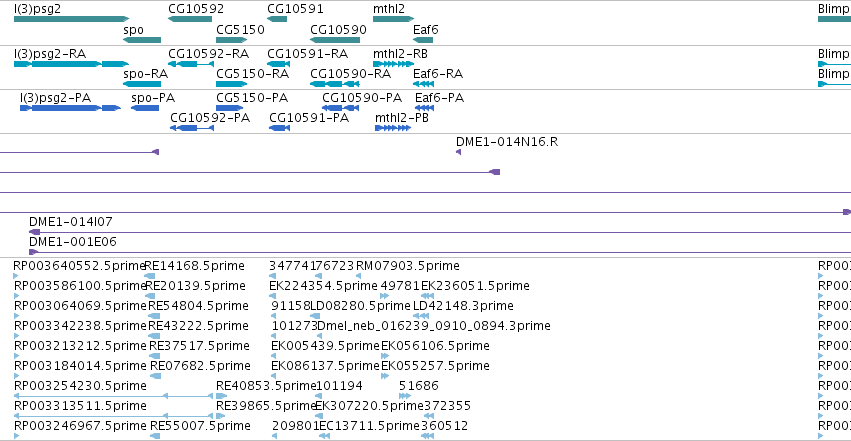Screen dimensions: 851x441
Task: Select l(3)psg2-RA transcript glyph
Action: pyautogui.click(x=72, y=64)
